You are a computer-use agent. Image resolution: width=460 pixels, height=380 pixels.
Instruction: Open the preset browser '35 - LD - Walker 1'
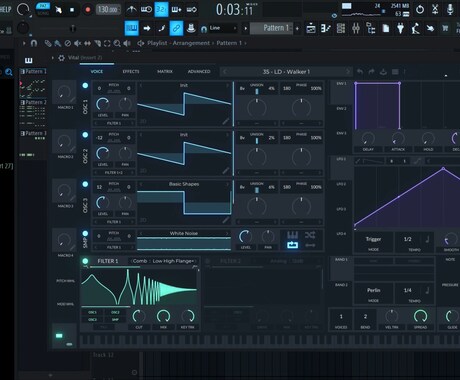[286, 72]
